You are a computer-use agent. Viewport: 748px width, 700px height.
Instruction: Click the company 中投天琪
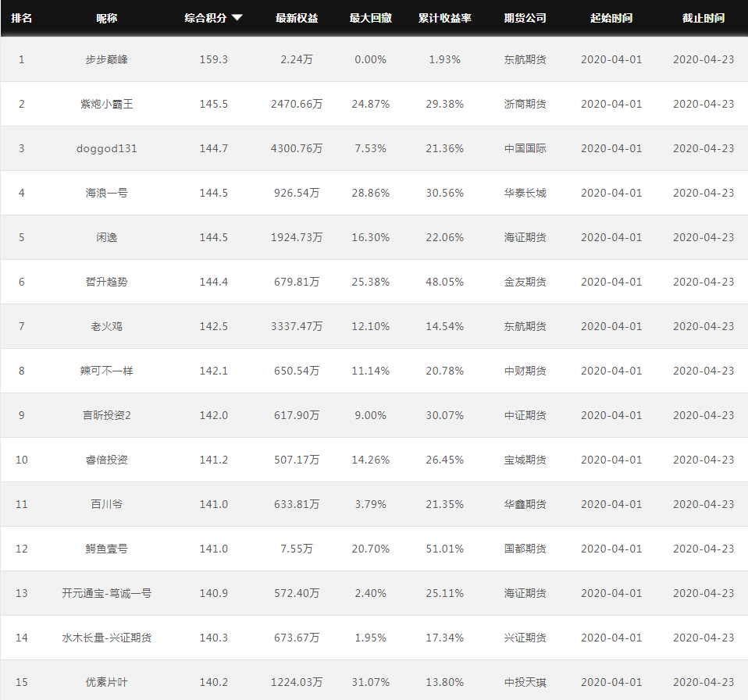[x=525, y=682]
